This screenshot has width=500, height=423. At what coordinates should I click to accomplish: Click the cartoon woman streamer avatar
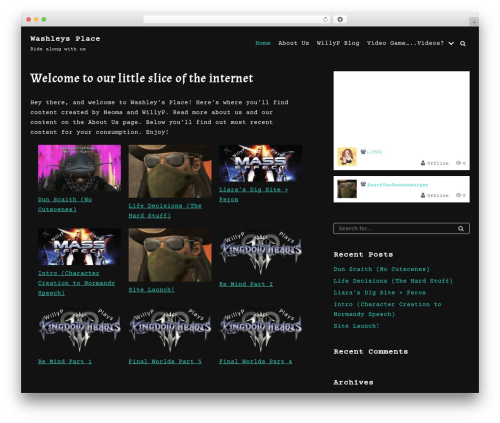point(347,156)
